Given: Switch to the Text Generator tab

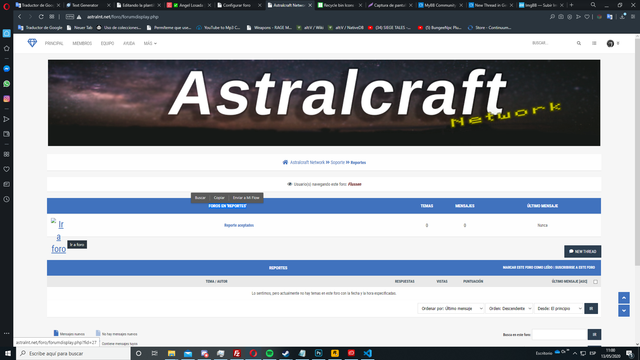Looking at the screenshot, I should click(x=85, y=5).
